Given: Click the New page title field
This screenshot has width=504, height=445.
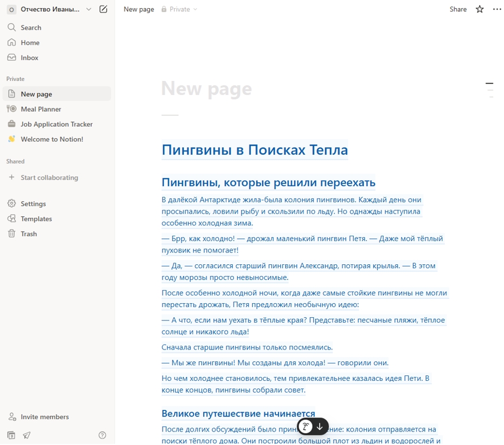Looking at the screenshot, I should (206, 88).
